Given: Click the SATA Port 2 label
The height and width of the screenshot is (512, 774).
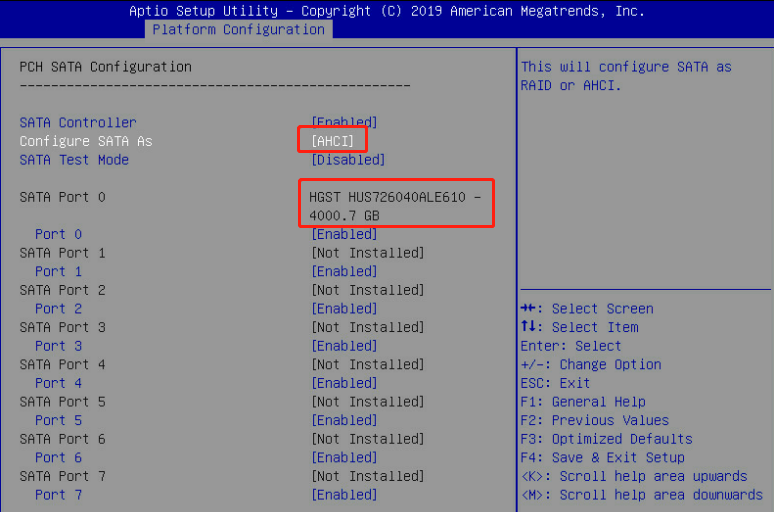Looking at the screenshot, I should click(62, 290).
